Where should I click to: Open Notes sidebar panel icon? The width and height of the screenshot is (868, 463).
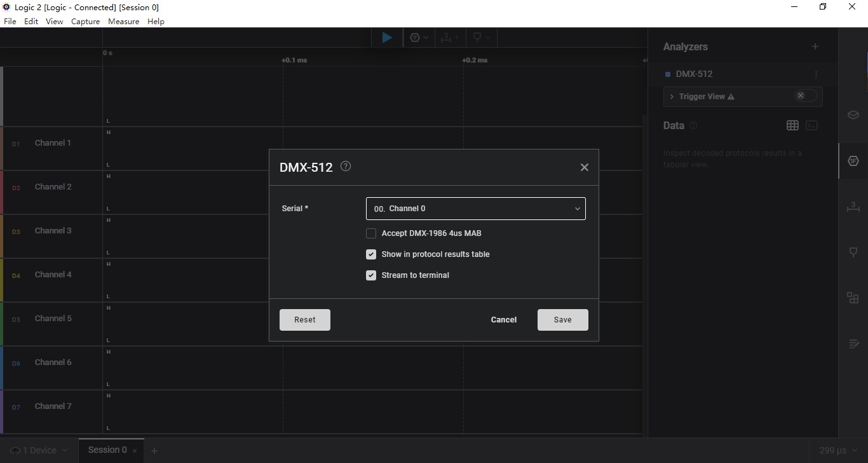853,344
